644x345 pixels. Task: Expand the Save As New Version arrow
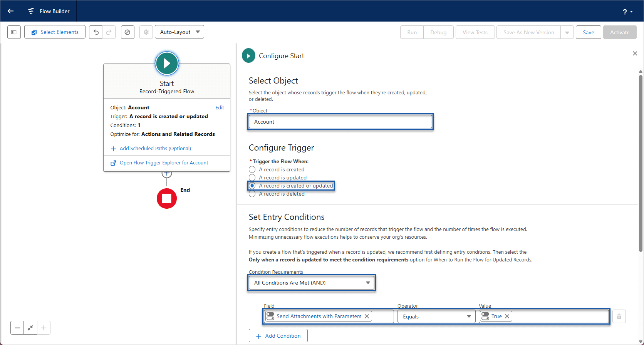pos(567,32)
